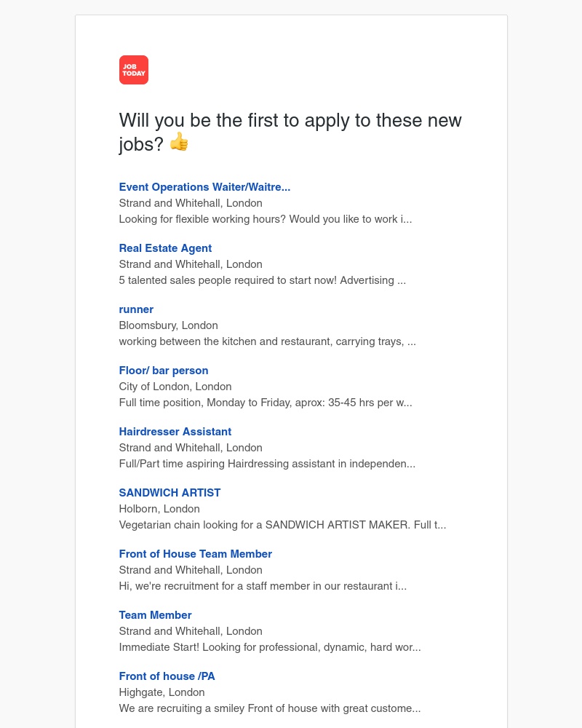
Task: Click the email headline about new jobs
Action: click(x=290, y=121)
